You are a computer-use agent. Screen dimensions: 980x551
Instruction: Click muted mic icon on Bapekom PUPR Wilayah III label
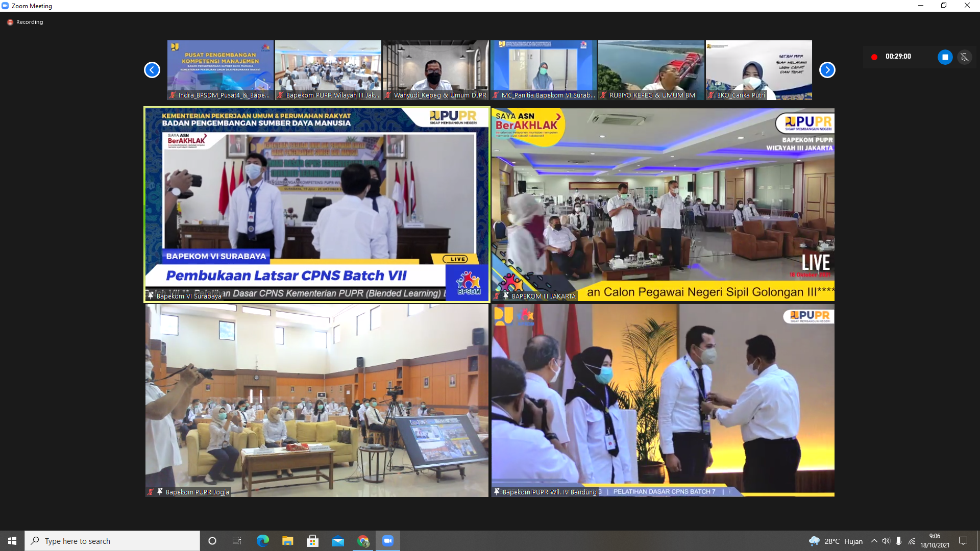(281, 95)
